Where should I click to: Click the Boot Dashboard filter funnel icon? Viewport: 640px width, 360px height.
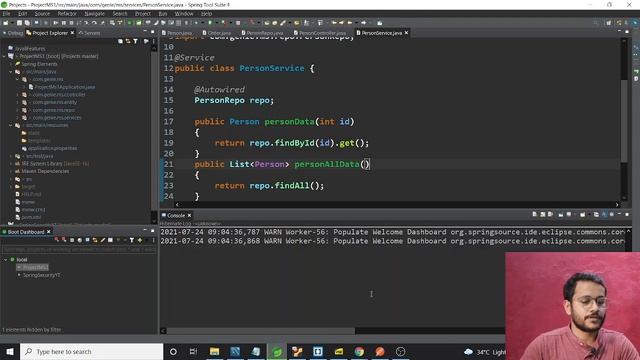(132, 240)
